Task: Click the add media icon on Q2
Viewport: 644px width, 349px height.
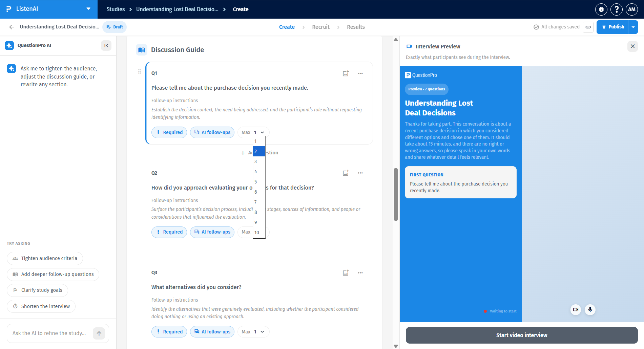Action: [x=346, y=173]
